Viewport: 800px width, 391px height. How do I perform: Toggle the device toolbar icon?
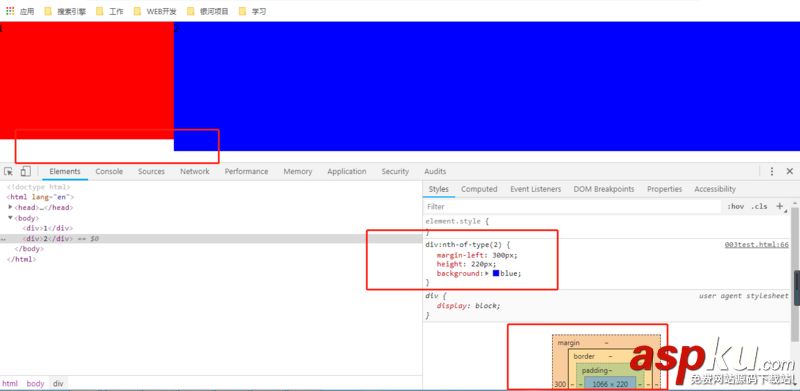coord(26,172)
